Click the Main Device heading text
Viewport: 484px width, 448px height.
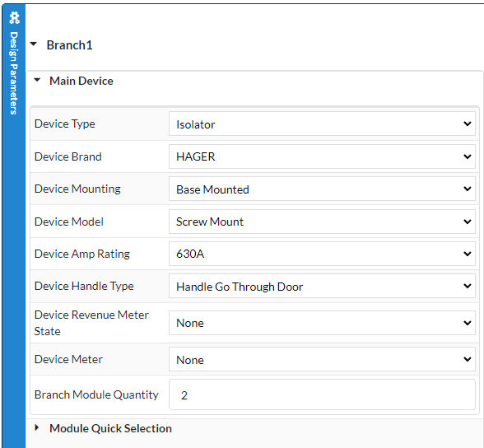(x=81, y=81)
